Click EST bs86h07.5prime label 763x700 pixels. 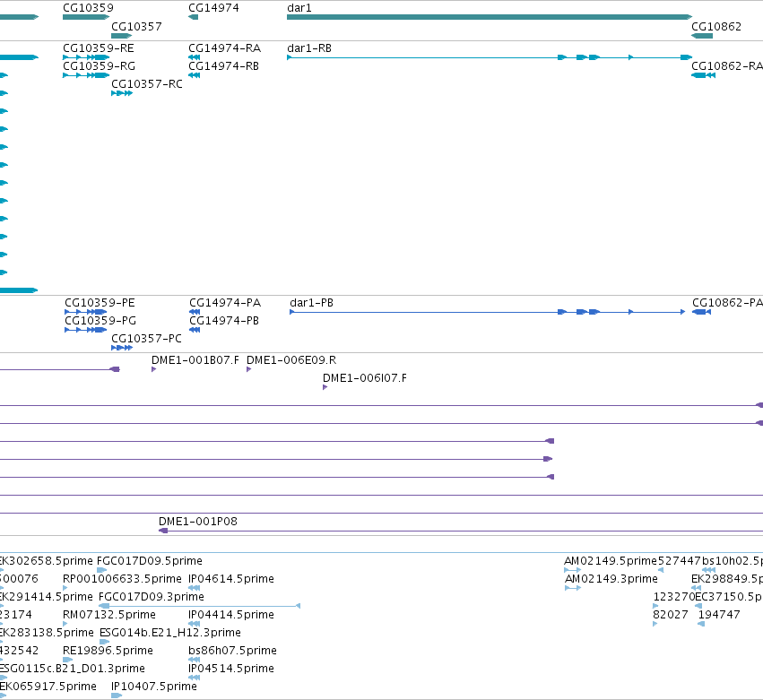coord(232,651)
